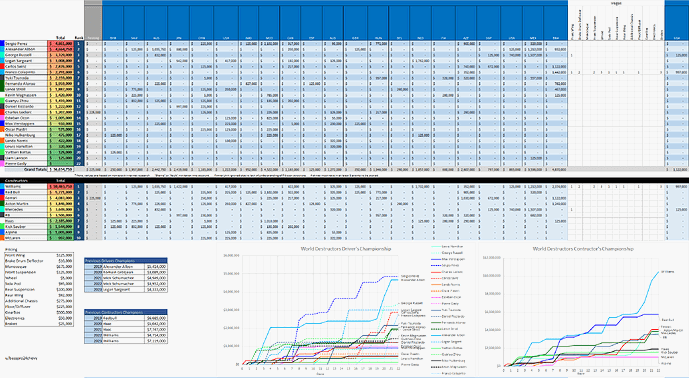This screenshot has width=689, height=378.
Task: Select the Previous Drivers Champions table header
Action: 126,261
